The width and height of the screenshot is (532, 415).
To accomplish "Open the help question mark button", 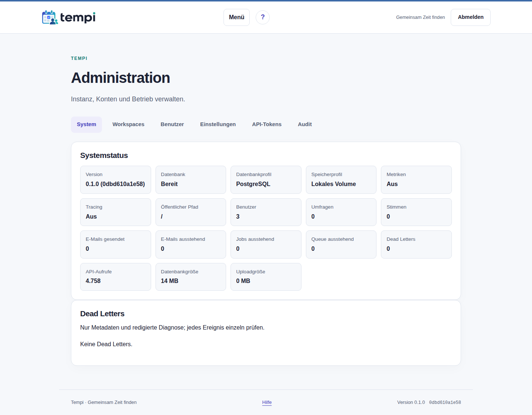I will pyautogui.click(x=263, y=17).
